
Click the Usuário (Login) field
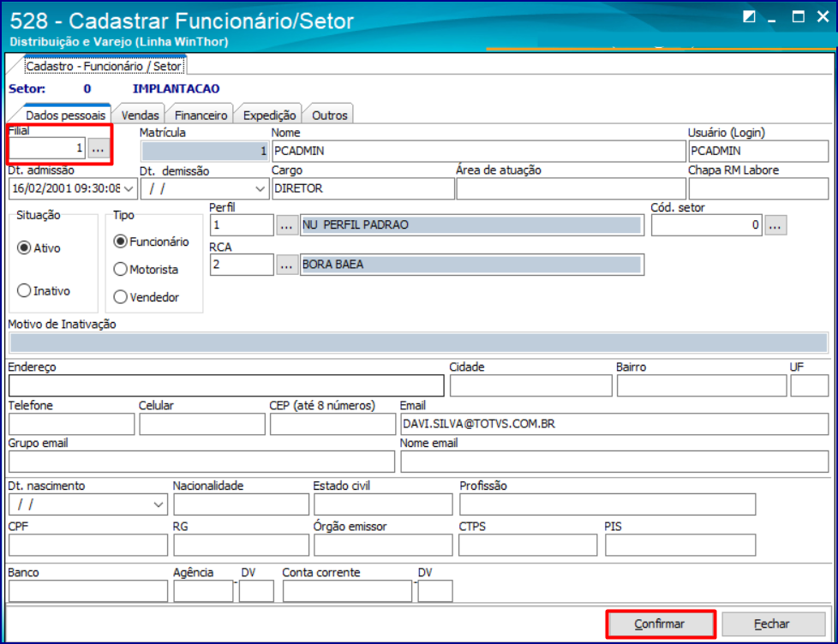[758, 151]
